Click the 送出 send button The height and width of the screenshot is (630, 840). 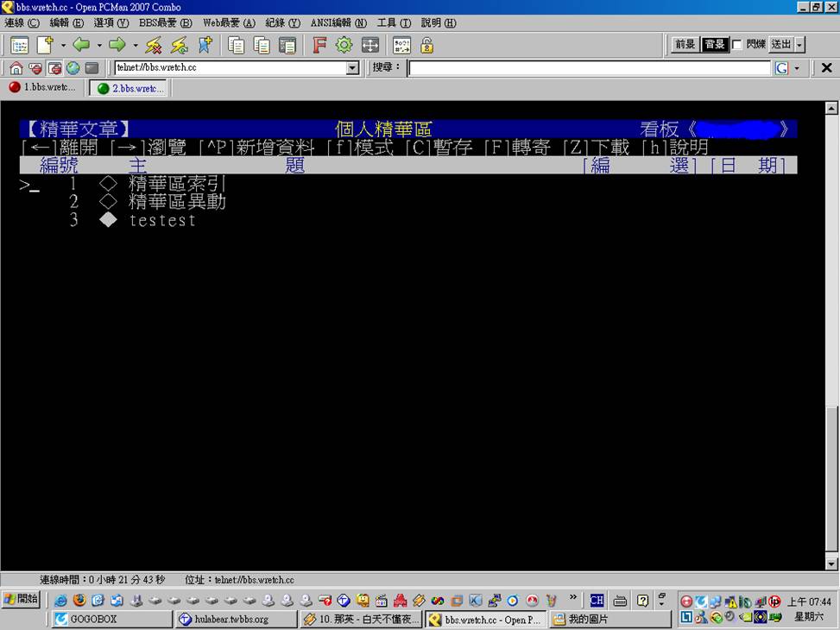point(780,45)
